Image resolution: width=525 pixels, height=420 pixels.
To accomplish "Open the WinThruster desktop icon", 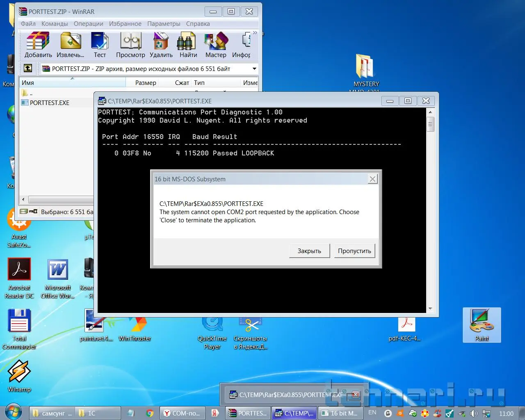I will pyautogui.click(x=135, y=328).
